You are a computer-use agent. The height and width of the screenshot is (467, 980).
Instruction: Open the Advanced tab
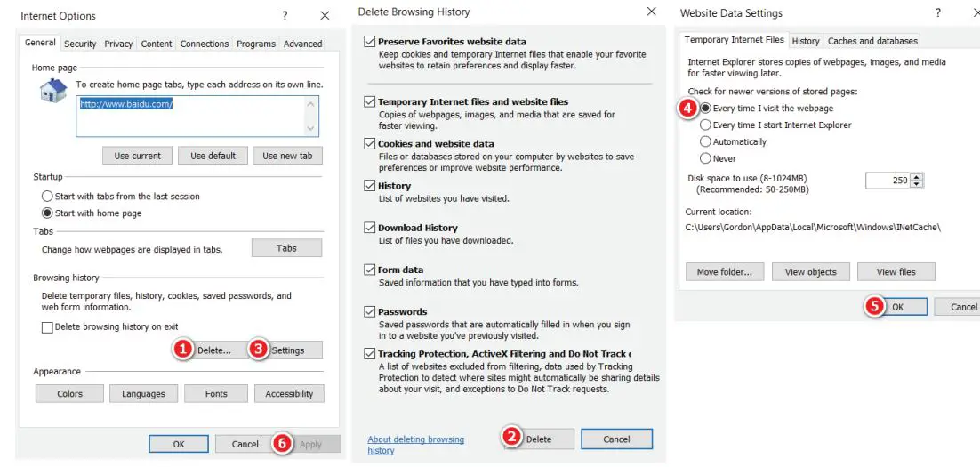[x=302, y=44]
